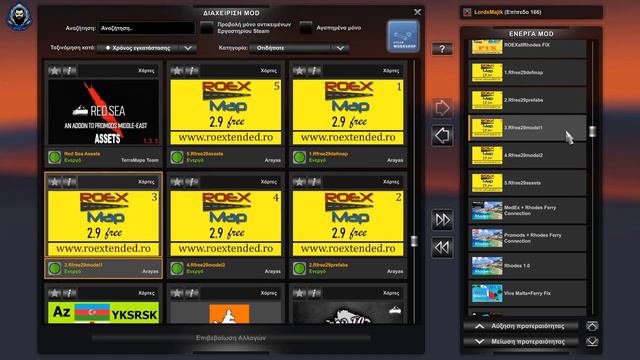Select ROEXaliRhodes FIX in active mods

coord(527,48)
